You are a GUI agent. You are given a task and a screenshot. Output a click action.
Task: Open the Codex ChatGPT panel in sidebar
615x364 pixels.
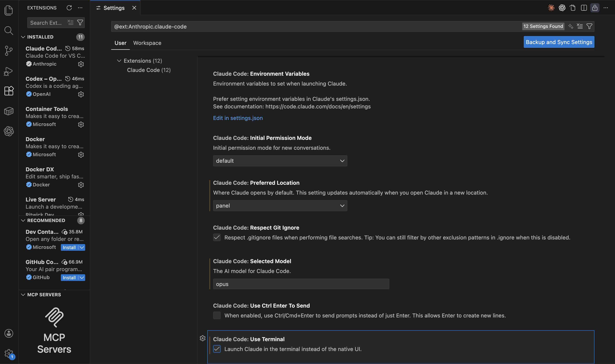tap(9, 131)
